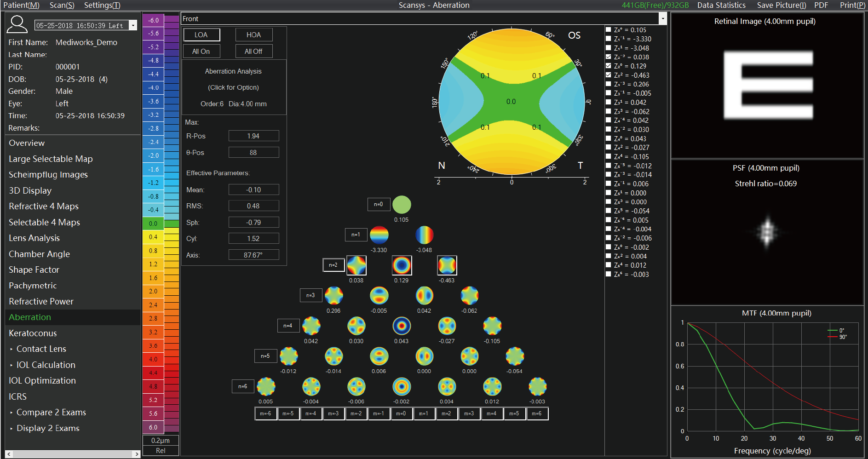Click the 0.0 green color scale swatch
The width and height of the screenshot is (868, 459).
pos(153,224)
